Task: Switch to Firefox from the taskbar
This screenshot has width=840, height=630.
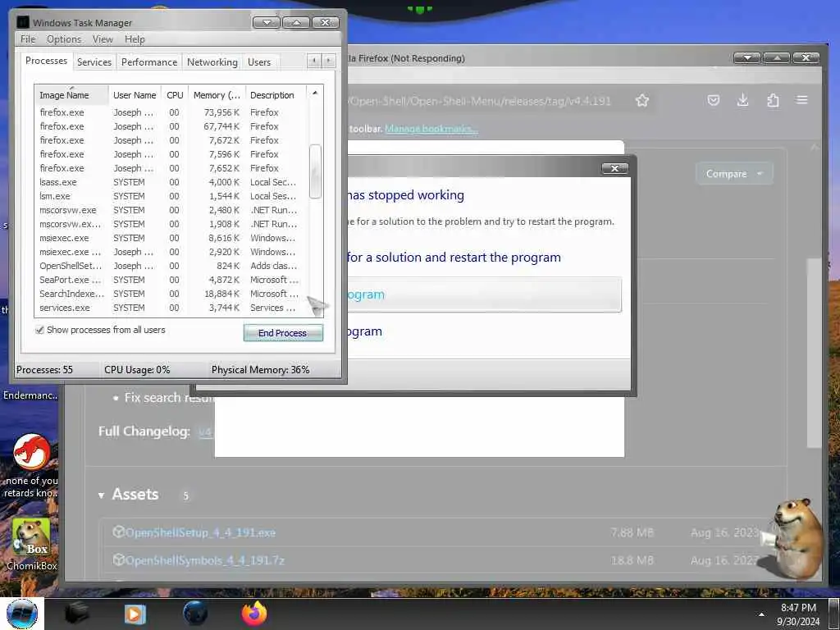Action: click(x=254, y=613)
